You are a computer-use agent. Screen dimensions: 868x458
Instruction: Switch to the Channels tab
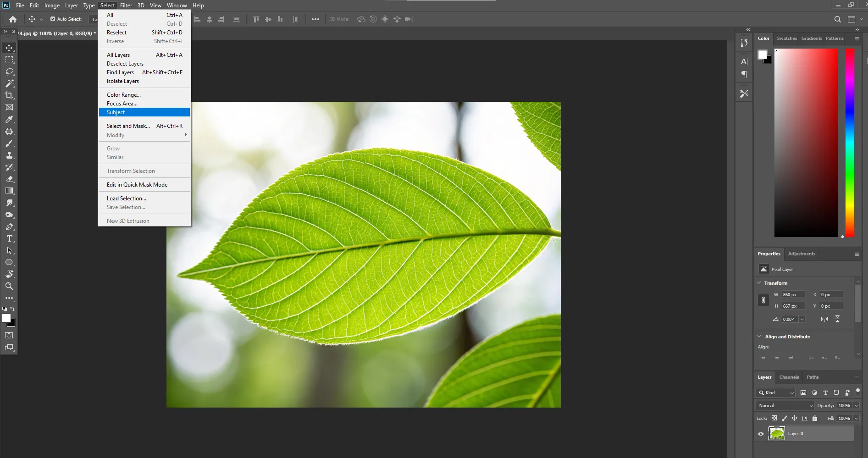point(789,377)
